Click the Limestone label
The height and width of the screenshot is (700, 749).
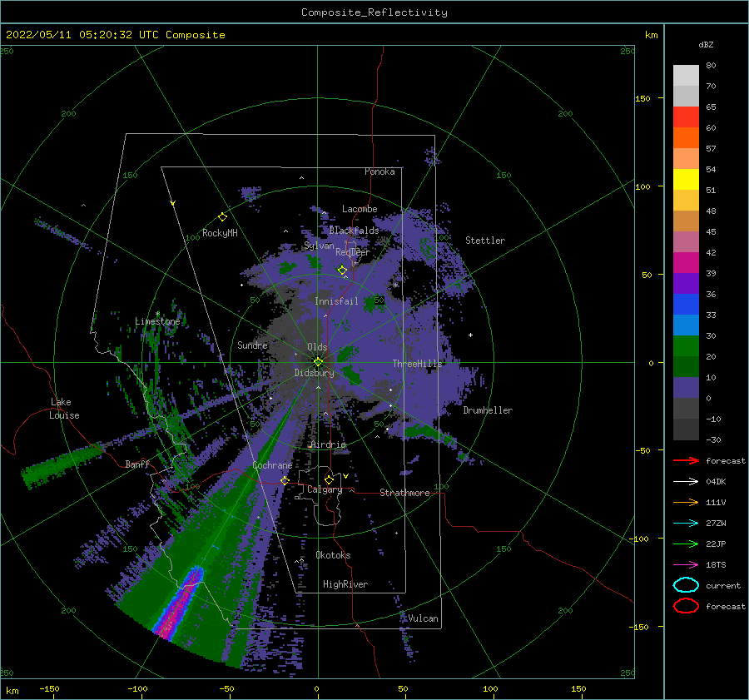click(157, 321)
